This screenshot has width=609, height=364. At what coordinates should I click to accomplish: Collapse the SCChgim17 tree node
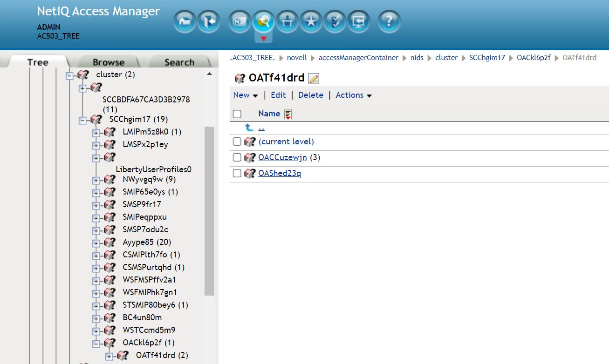tap(82, 119)
